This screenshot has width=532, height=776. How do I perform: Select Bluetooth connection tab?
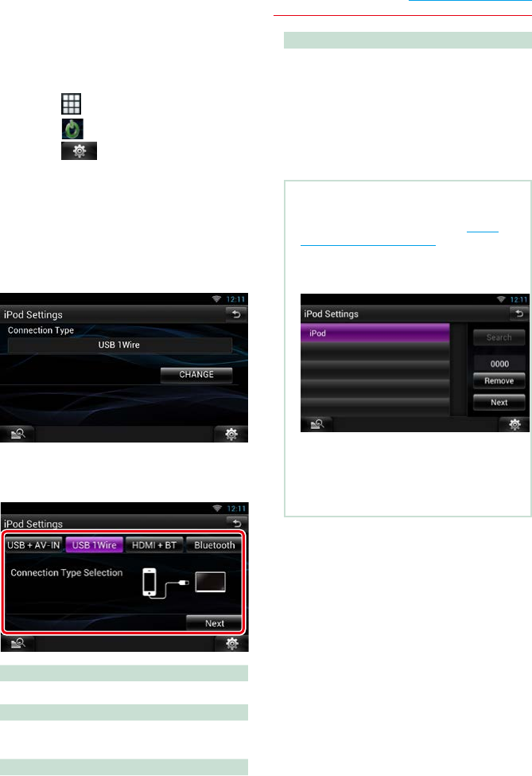click(x=214, y=545)
